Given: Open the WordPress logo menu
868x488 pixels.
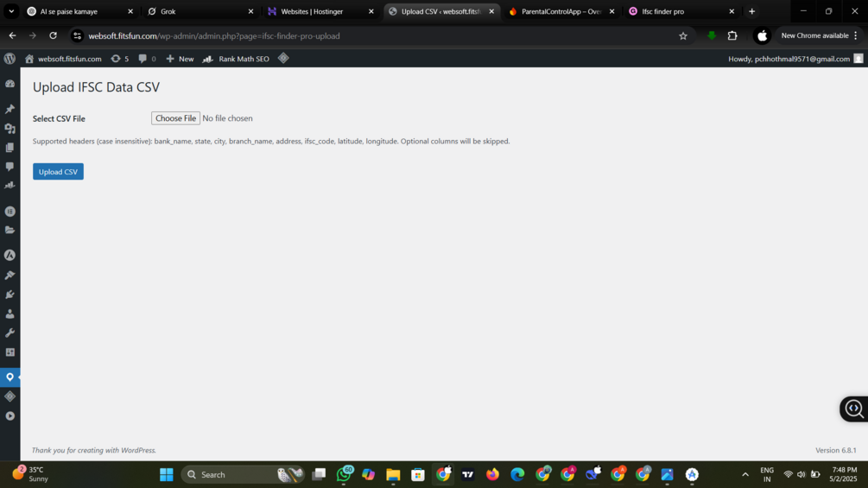Looking at the screenshot, I should [x=10, y=59].
